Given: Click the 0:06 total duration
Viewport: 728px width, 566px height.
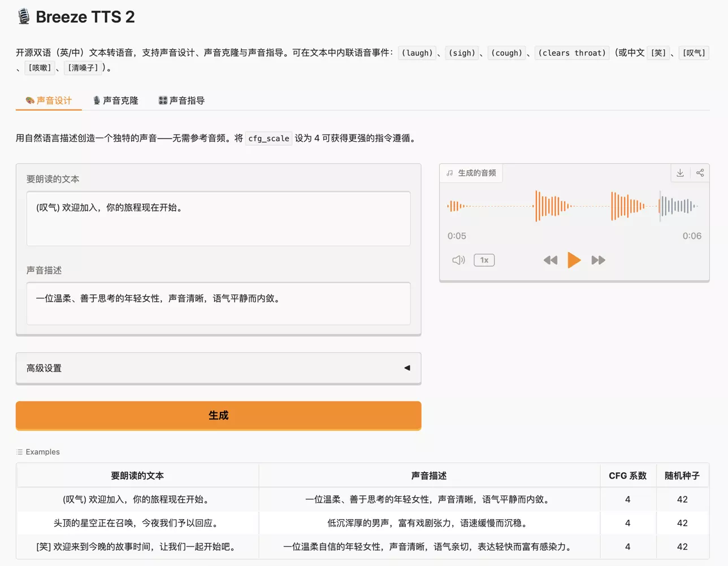Looking at the screenshot, I should [692, 236].
